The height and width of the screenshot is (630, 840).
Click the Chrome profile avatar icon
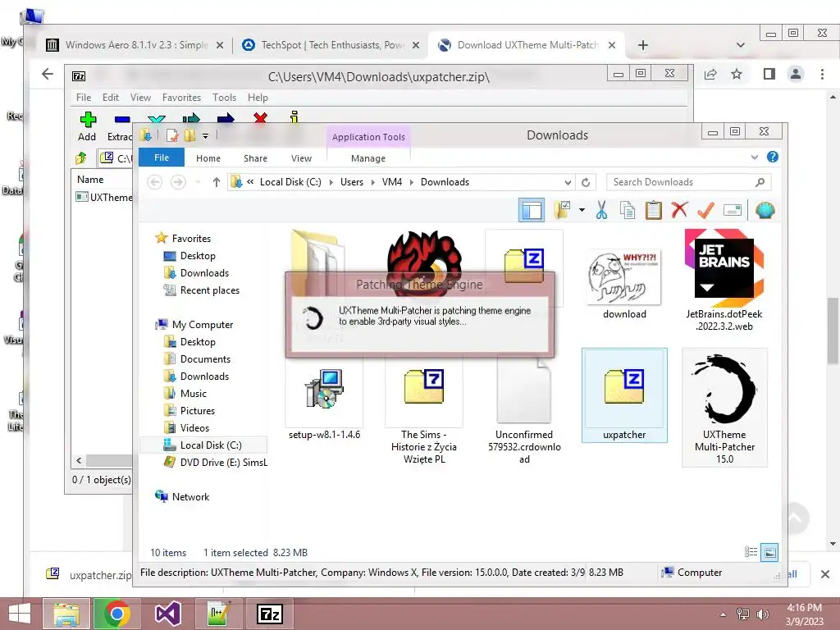click(x=796, y=74)
